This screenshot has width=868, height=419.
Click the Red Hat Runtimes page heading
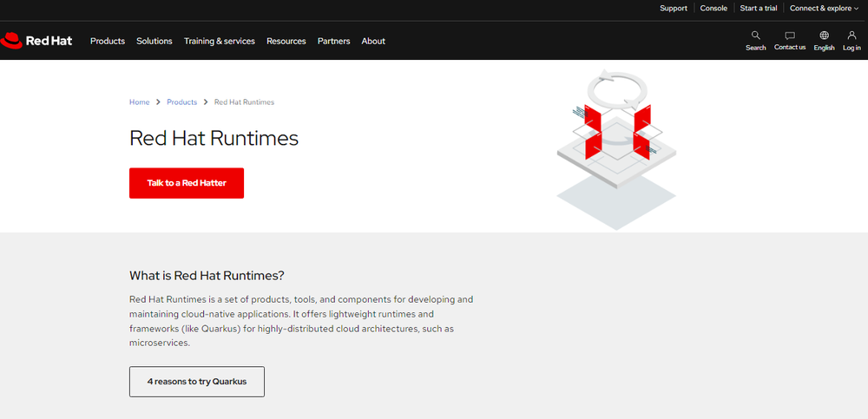214,138
